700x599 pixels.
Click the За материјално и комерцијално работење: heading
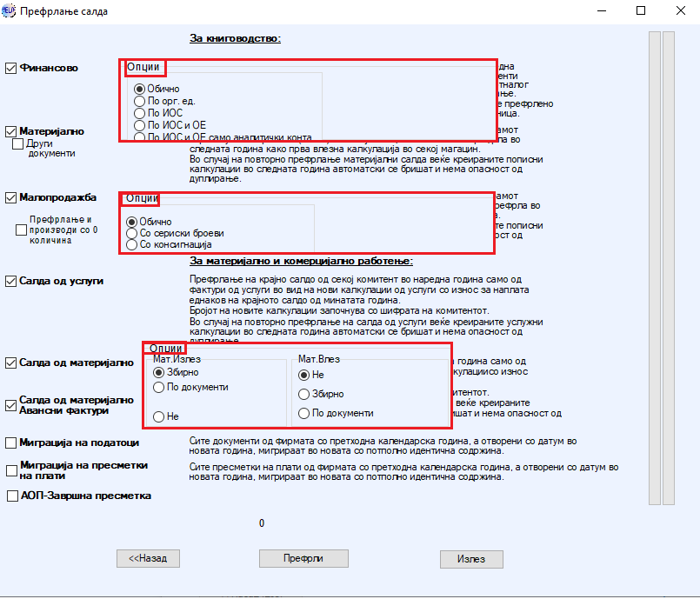302,261
